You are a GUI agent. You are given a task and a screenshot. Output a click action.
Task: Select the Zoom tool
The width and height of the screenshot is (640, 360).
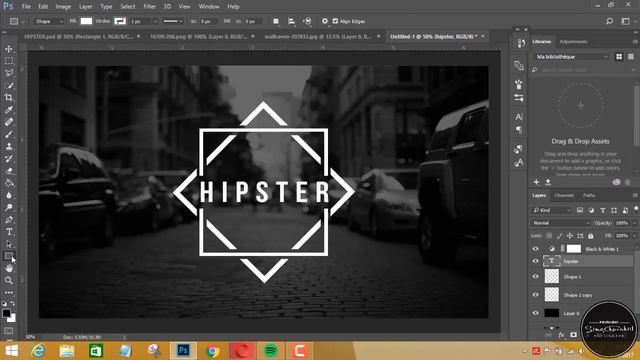(9, 280)
